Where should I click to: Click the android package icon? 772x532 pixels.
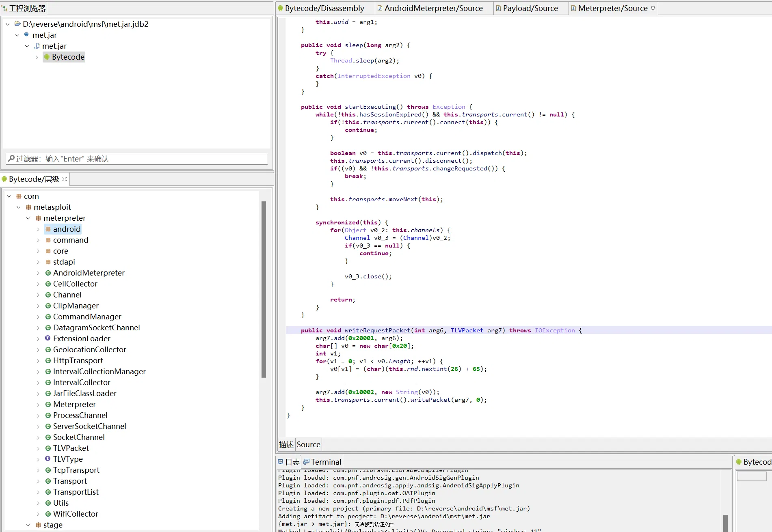pyautogui.click(x=48, y=229)
